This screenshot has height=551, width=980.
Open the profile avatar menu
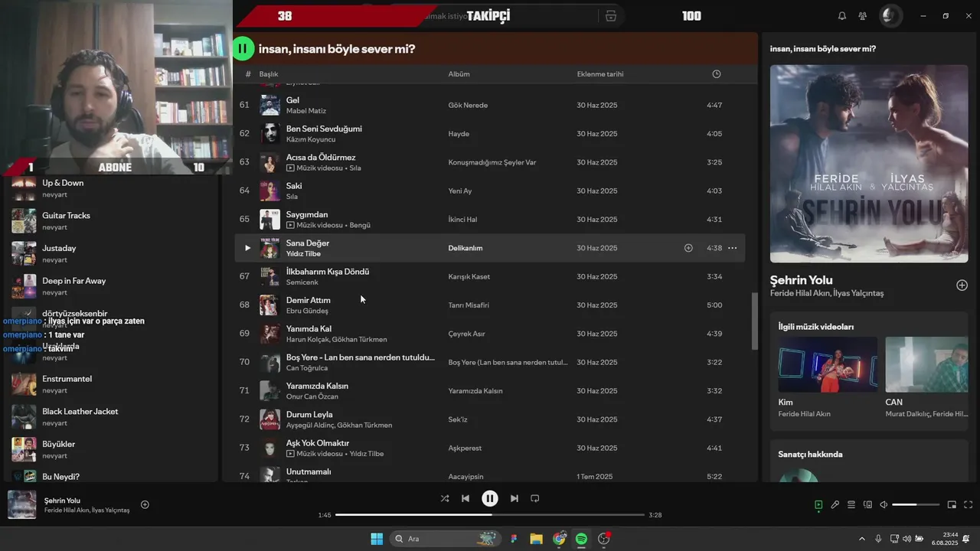tap(890, 15)
